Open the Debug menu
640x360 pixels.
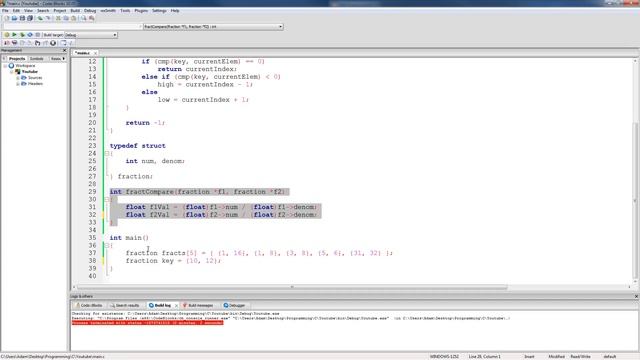(x=90, y=11)
